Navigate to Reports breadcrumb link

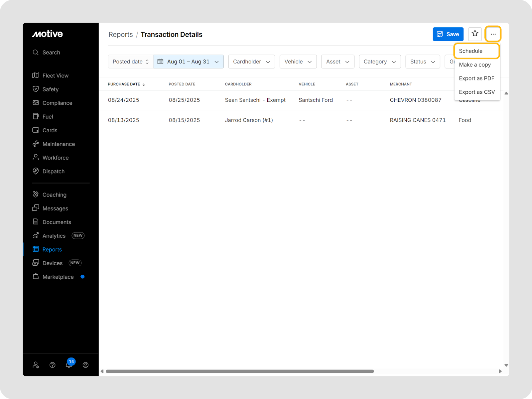point(121,35)
